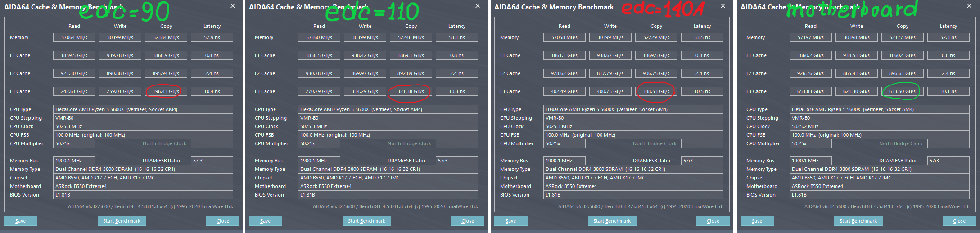Click the Close button in edc=140A window
The image size is (980, 233).
coord(713,221)
